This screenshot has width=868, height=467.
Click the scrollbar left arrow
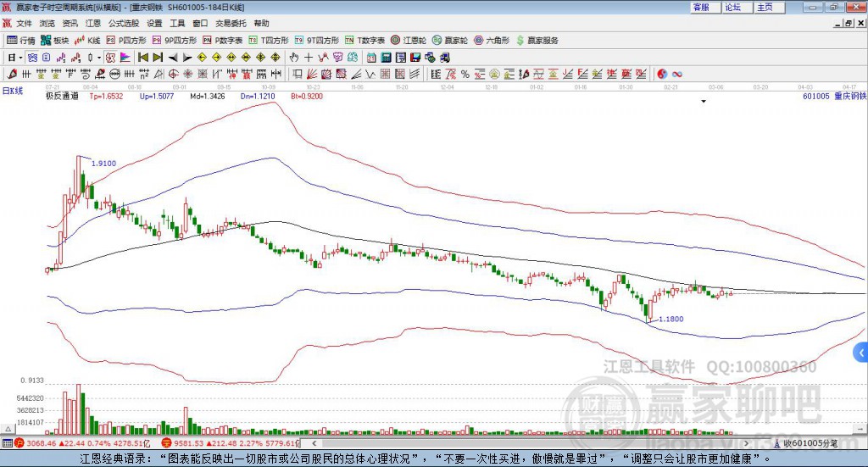coord(314,443)
